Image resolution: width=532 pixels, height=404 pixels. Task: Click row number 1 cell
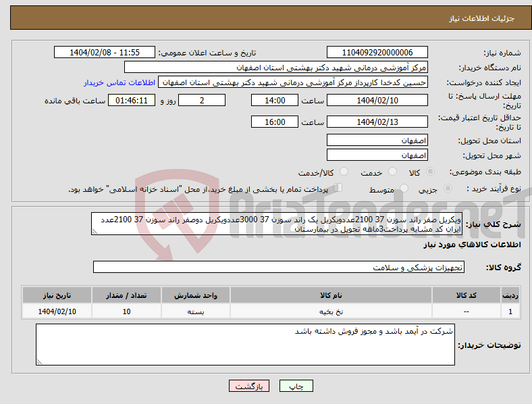(510, 311)
